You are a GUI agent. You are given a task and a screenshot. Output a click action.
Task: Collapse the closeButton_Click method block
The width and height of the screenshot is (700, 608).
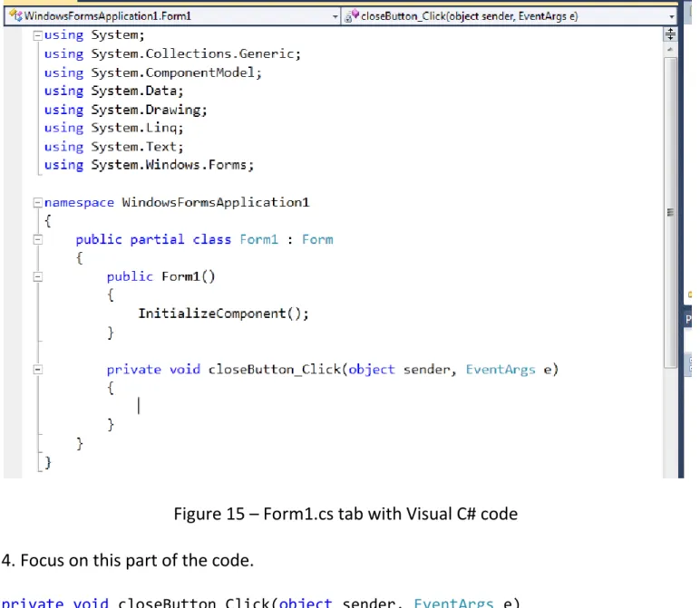[38, 370]
